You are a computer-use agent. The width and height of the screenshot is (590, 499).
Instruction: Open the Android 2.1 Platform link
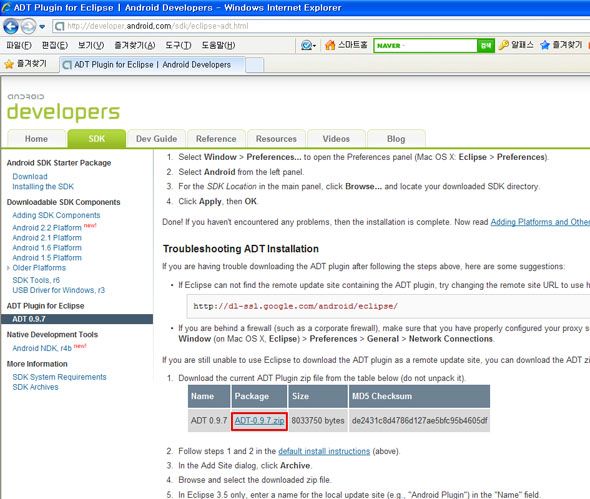click(47, 238)
